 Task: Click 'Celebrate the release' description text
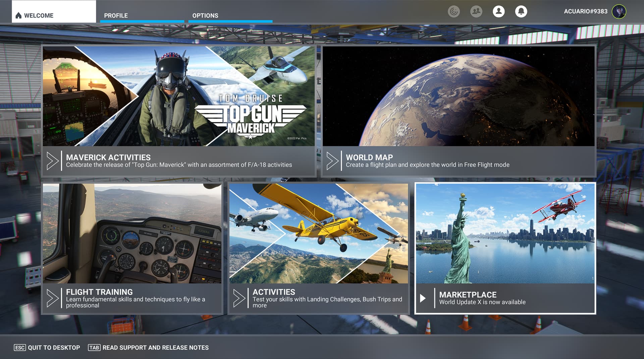point(179,165)
